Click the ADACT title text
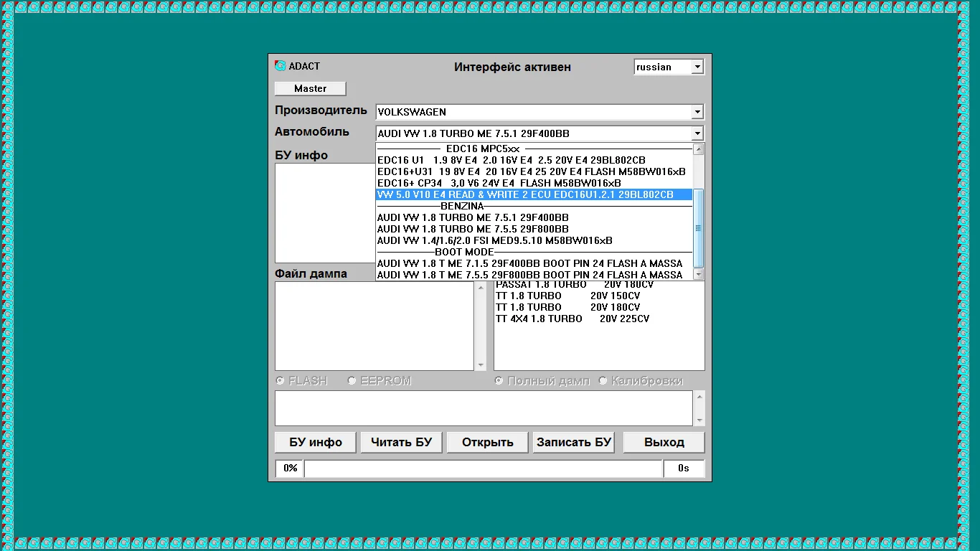 pos(304,66)
